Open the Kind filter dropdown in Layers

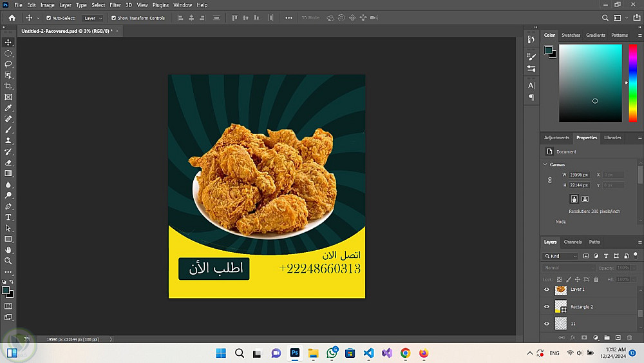[x=561, y=256]
